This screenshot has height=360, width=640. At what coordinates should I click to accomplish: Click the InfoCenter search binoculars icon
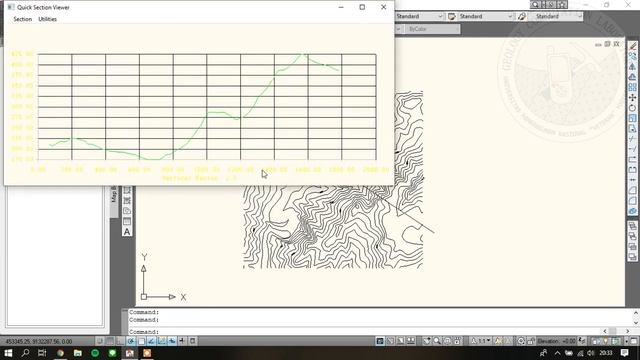[x=535, y=5]
